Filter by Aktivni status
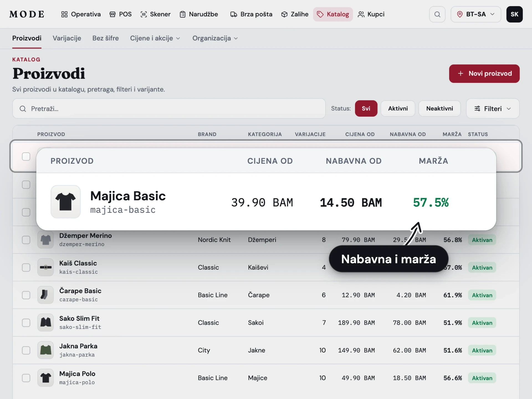Screen dimensions: 532x399 (x=398, y=108)
